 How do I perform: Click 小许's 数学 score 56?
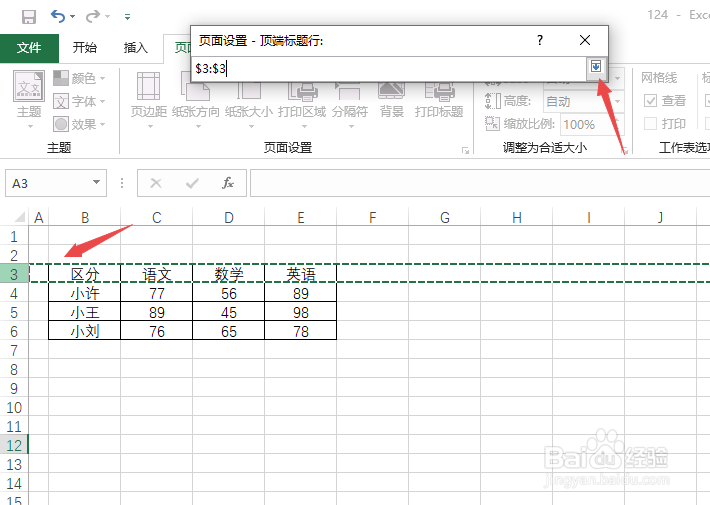pyautogui.click(x=229, y=293)
